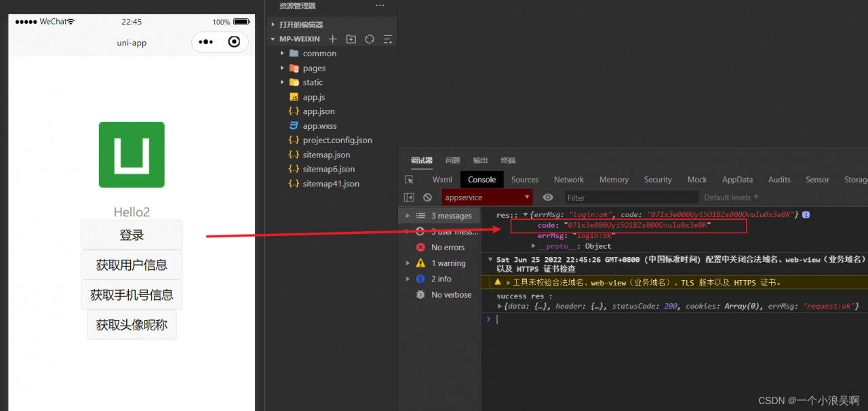Click the pages folder icon

click(x=294, y=68)
